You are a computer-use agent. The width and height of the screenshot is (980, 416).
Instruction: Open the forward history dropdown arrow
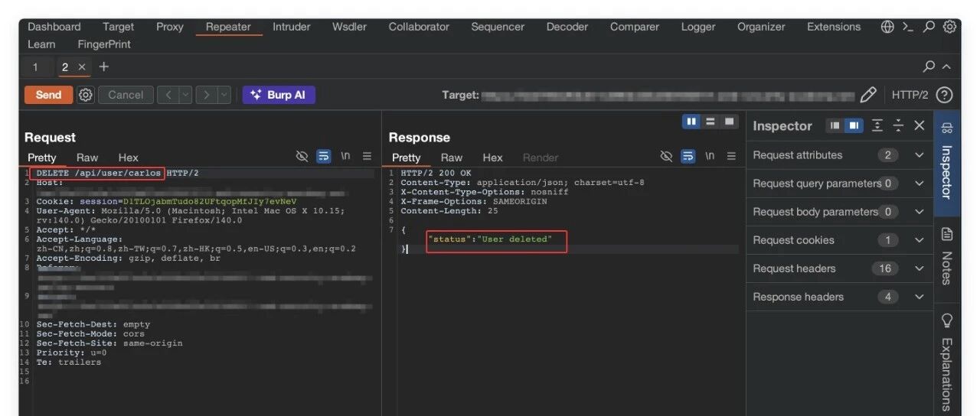[x=224, y=95]
